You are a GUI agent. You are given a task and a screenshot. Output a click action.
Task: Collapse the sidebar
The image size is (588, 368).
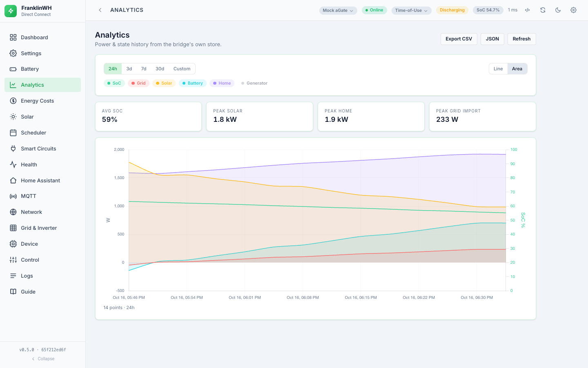tap(43, 359)
